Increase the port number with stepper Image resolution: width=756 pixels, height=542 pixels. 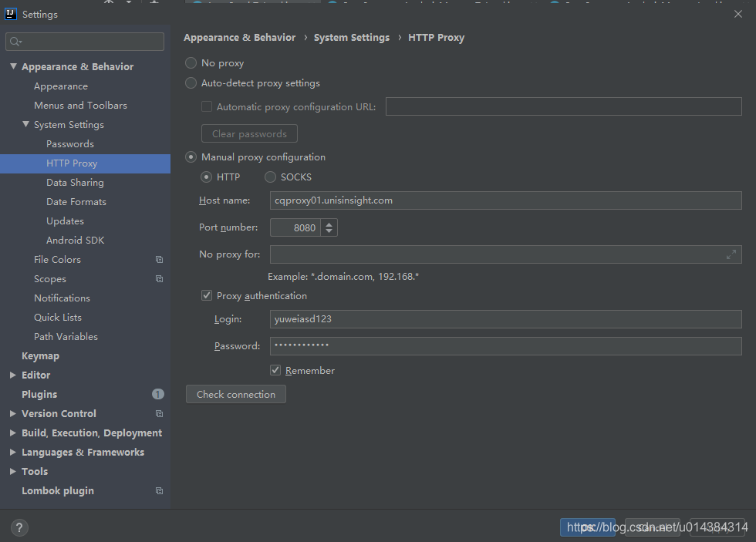[x=329, y=224]
